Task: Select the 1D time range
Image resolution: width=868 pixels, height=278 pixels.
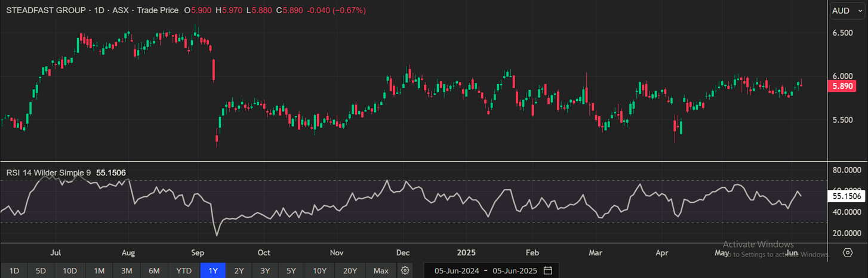Action: 14,271
